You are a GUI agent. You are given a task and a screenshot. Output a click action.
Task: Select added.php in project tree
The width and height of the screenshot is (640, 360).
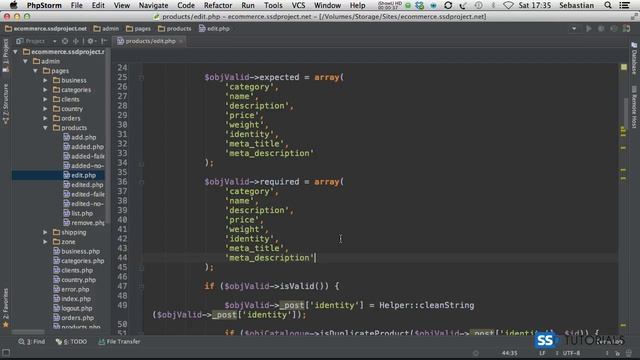pyautogui.click(x=84, y=147)
